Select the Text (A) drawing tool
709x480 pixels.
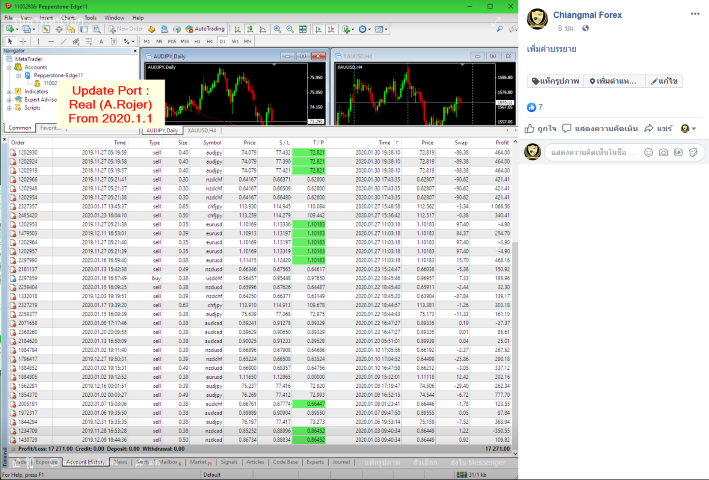[101, 41]
